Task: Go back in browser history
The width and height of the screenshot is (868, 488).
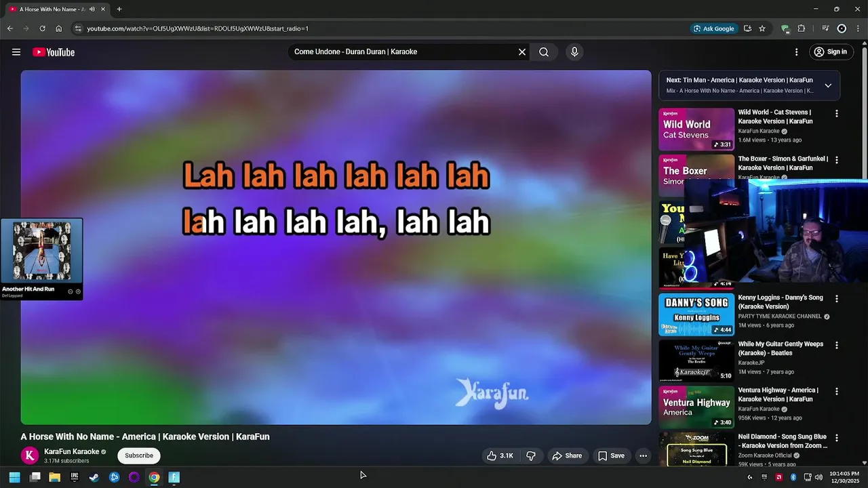Action: [10, 28]
